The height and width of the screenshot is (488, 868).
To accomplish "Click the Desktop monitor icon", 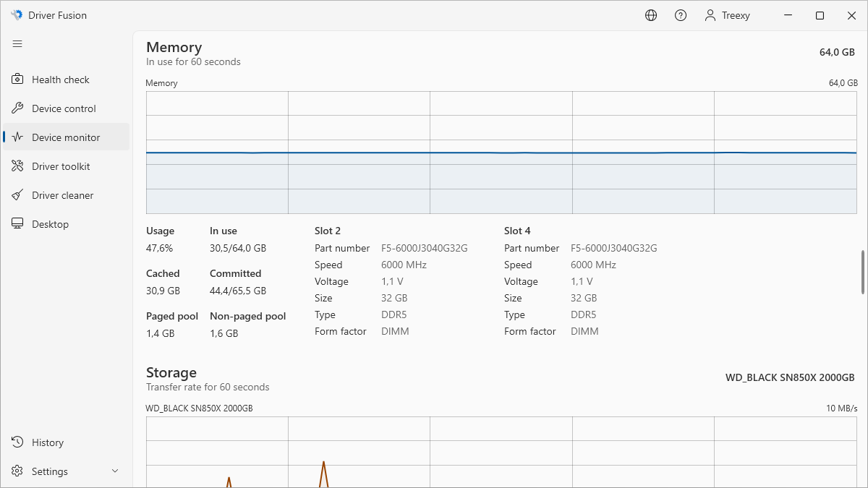I will click(17, 224).
